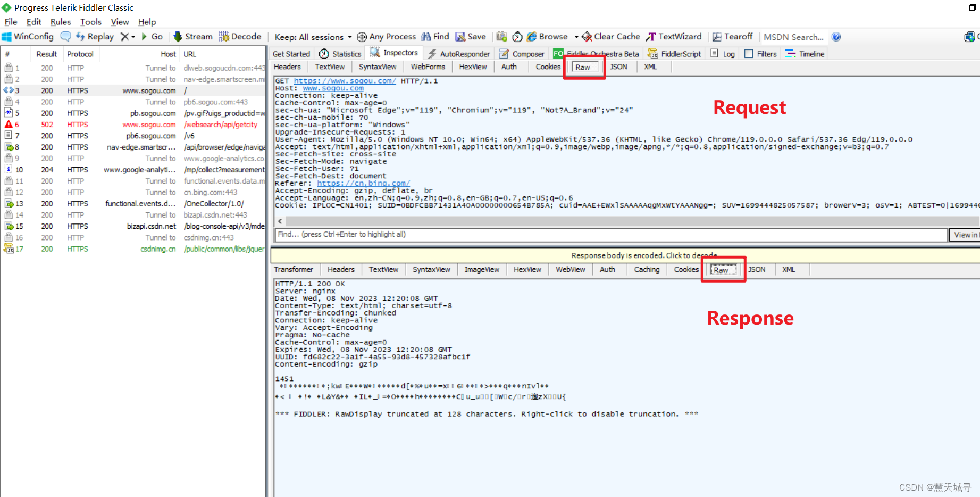The width and height of the screenshot is (980, 497).
Task: Click the https://www.sogou.com/ link in request
Action: click(x=345, y=81)
